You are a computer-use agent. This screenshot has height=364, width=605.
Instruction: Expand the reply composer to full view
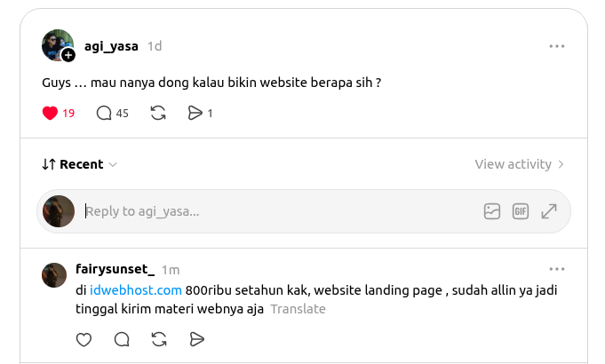(x=549, y=211)
